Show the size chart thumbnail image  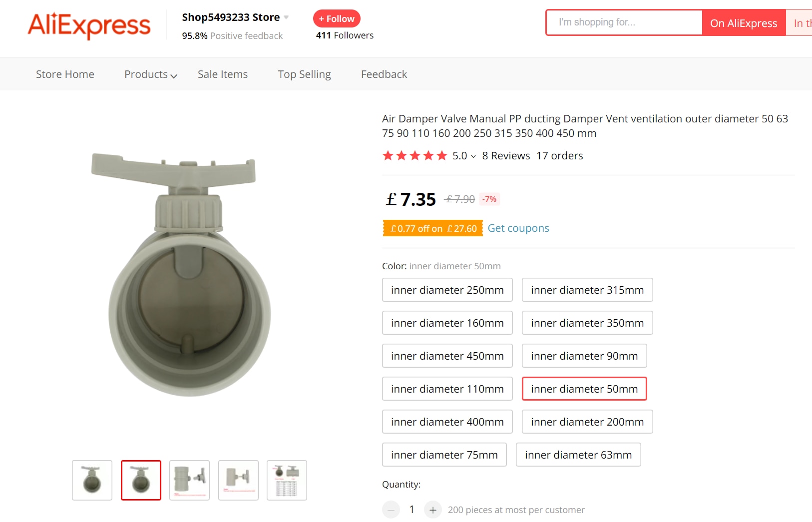(x=287, y=480)
